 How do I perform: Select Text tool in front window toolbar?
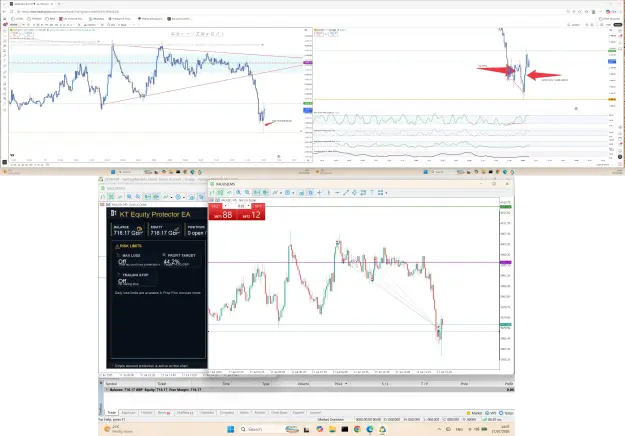372,192
